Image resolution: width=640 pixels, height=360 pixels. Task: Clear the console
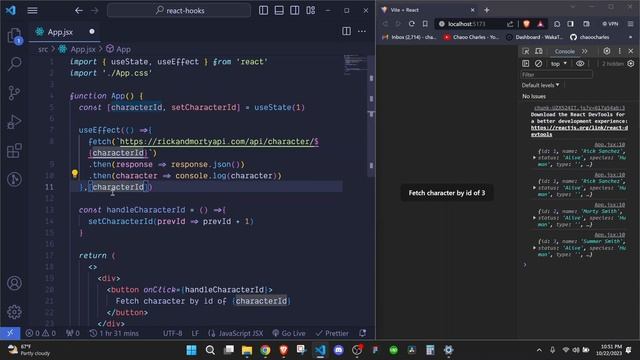coord(538,64)
